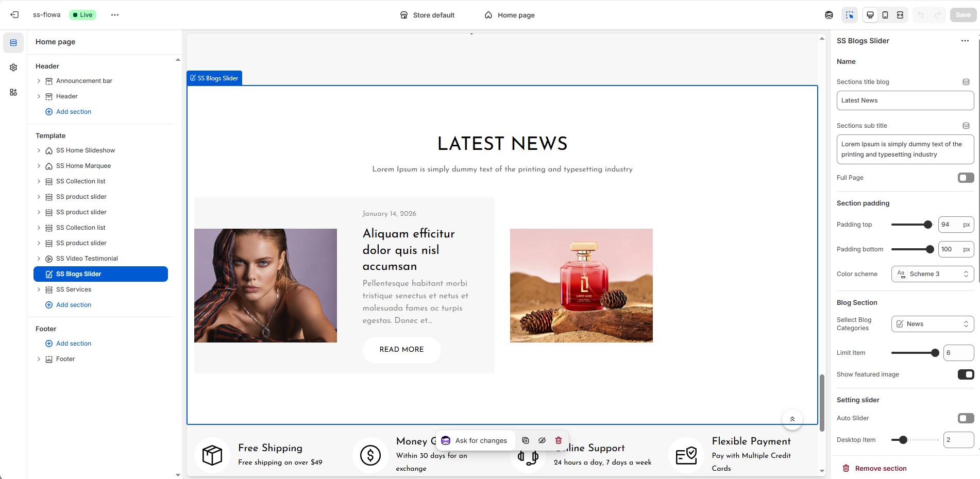Open the app embeds icon in sidebar

pos(13,92)
